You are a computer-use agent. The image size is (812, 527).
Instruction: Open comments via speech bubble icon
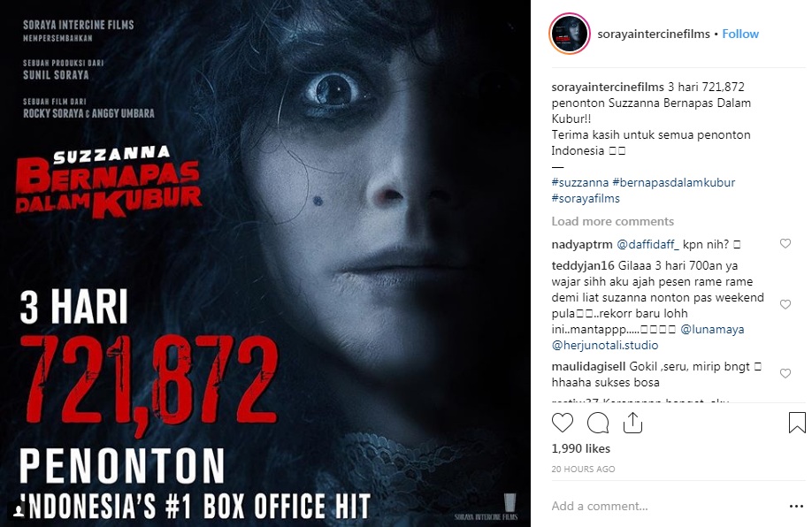click(x=598, y=423)
